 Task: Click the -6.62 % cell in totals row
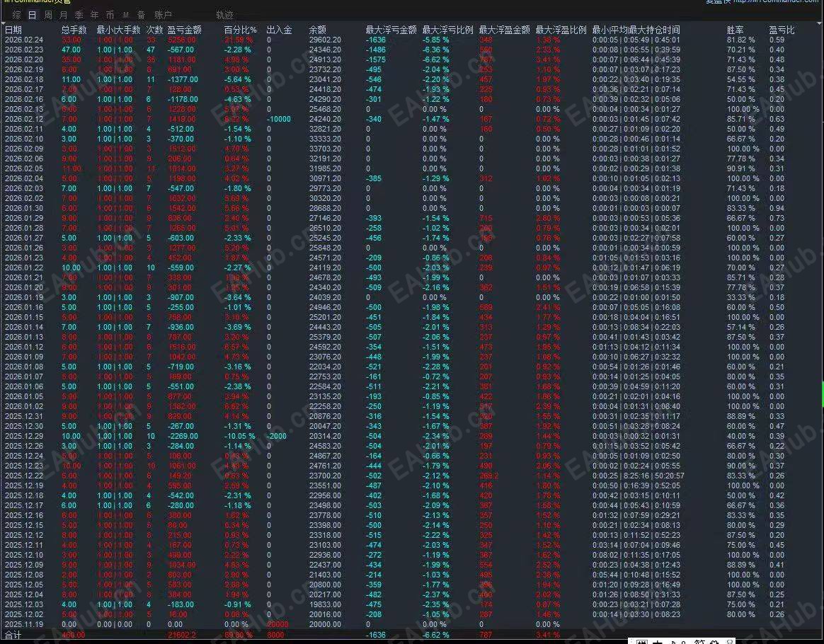pos(435,635)
